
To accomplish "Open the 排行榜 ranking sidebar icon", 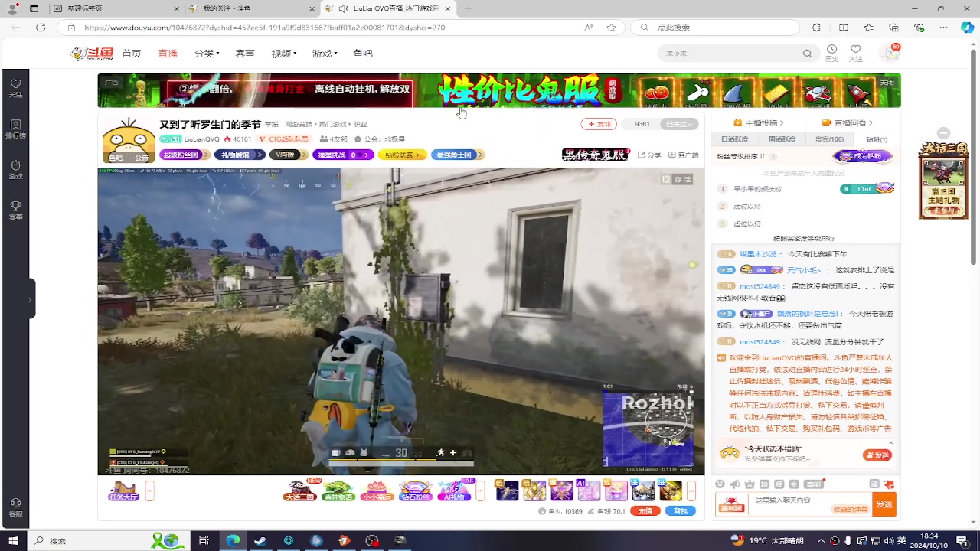I will click(15, 129).
